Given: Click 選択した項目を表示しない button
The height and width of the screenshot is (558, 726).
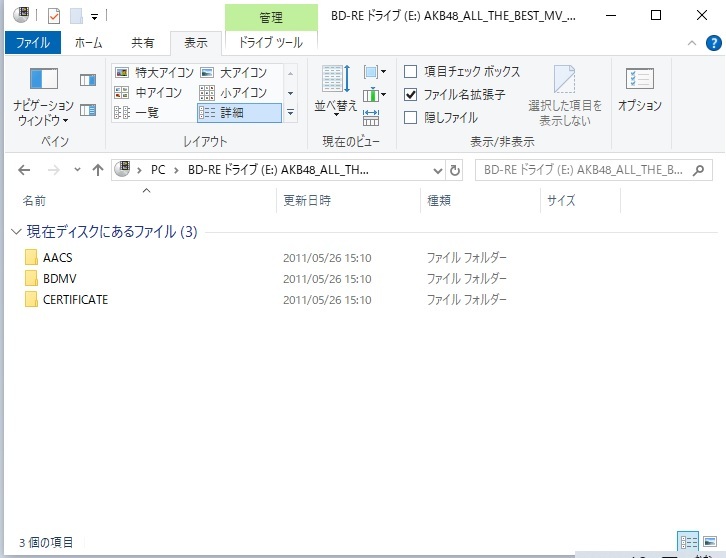Looking at the screenshot, I should coord(565,96).
